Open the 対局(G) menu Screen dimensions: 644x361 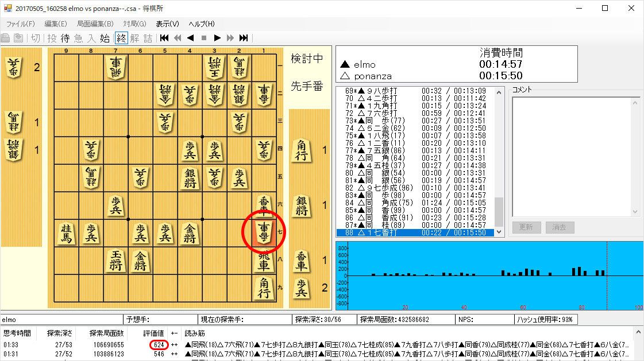tap(134, 24)
